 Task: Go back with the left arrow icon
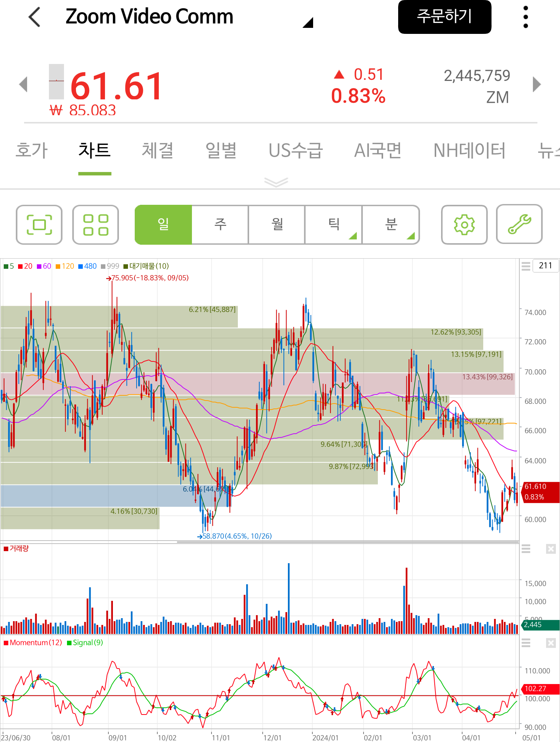34,17
